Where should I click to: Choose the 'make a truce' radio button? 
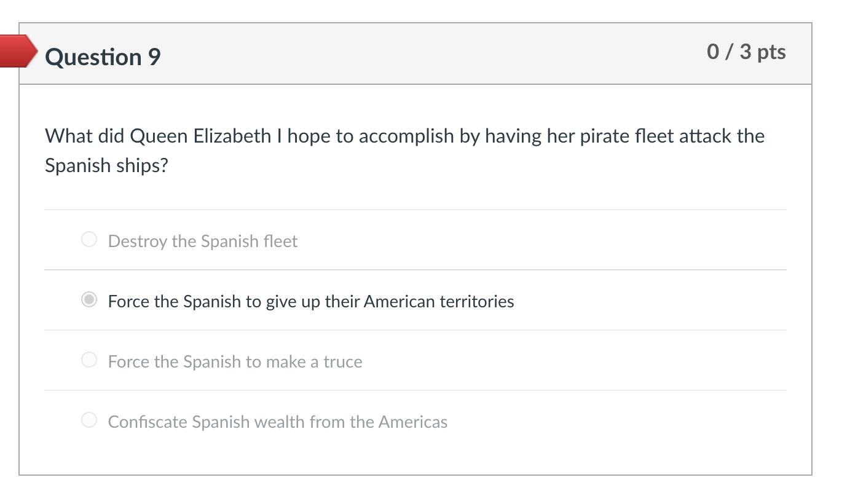click(x=89, y=360)
